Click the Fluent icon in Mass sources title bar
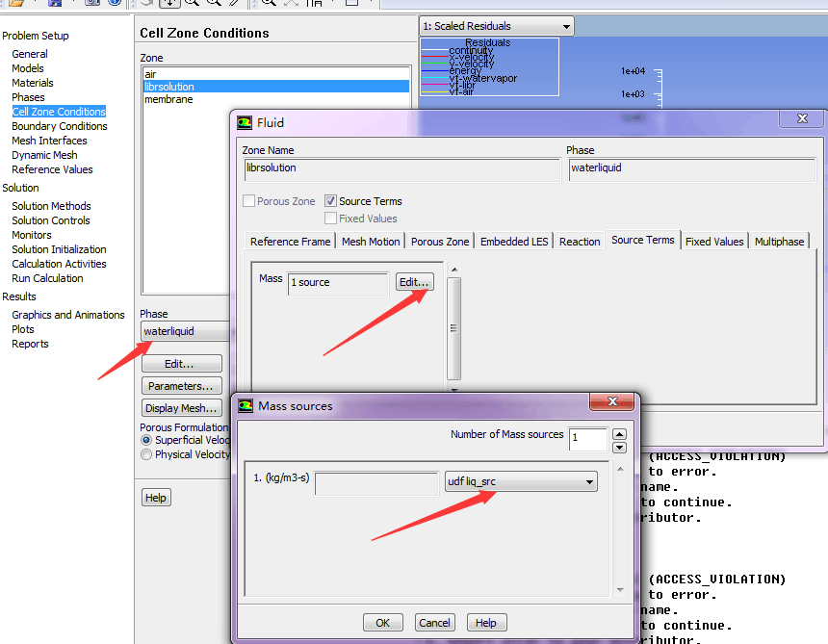This screenshot has height=644, width=828. coord(246,406)
